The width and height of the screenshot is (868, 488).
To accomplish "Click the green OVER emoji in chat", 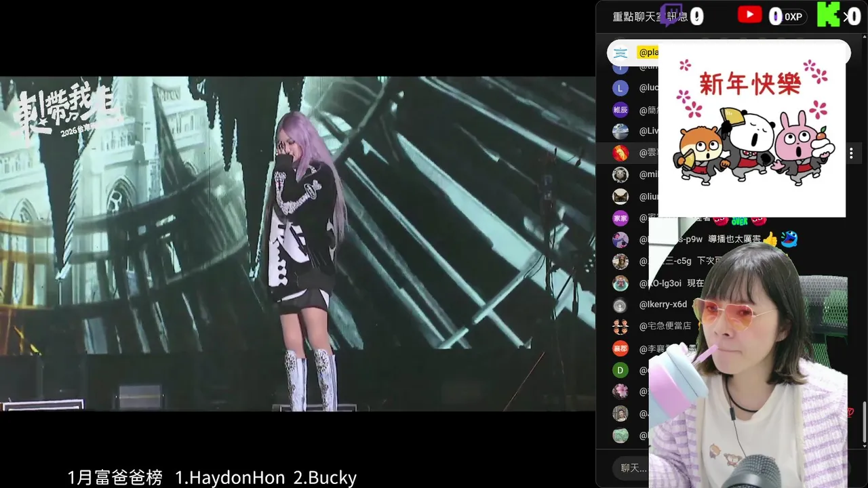I will pos(739,220).
